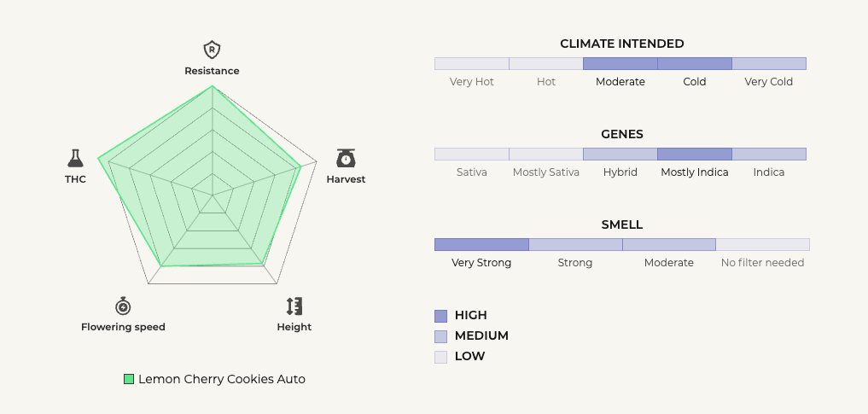Screen dimensions: 868x414
Task: Click the Flowering speed stopwatch icon
Action: [x=123, y=306]
